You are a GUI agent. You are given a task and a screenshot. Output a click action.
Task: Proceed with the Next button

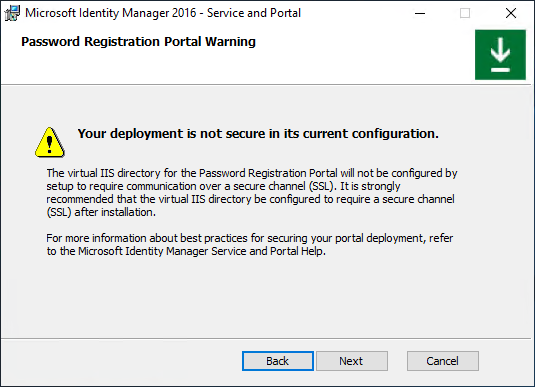click(352, 361)
